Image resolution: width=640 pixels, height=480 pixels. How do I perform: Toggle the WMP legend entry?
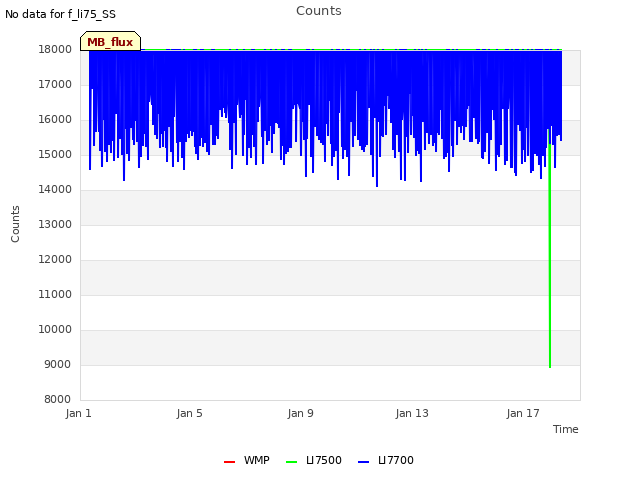coord(247,460)
